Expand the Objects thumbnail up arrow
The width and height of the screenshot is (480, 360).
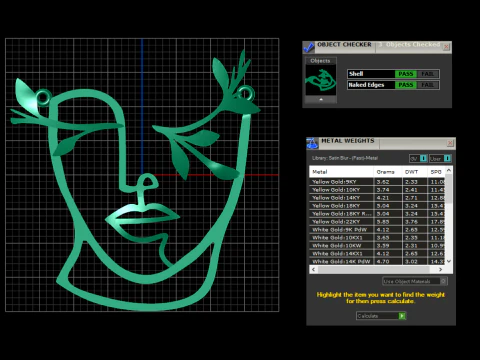(x=321, y=99)
